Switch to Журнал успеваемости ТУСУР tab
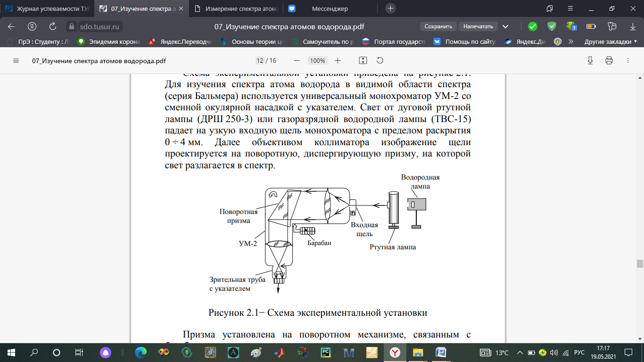The height and width of the screenshot is (362, 644). (47, 8)
